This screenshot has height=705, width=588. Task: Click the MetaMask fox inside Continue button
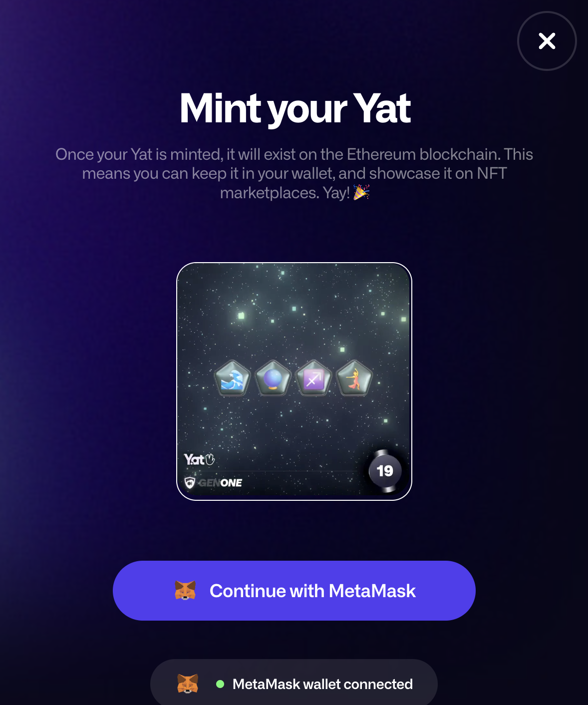pos(185,591)
